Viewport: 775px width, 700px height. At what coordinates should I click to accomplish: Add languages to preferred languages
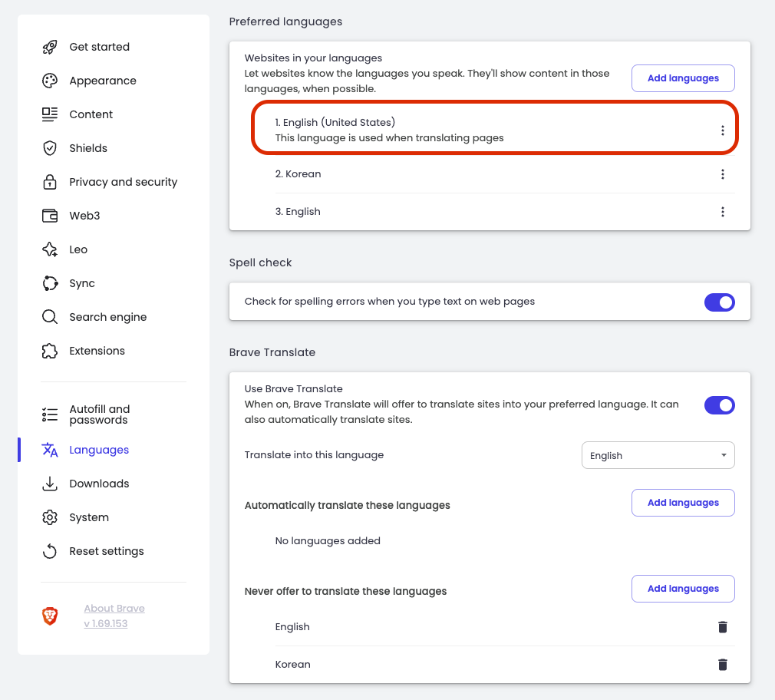683,78
